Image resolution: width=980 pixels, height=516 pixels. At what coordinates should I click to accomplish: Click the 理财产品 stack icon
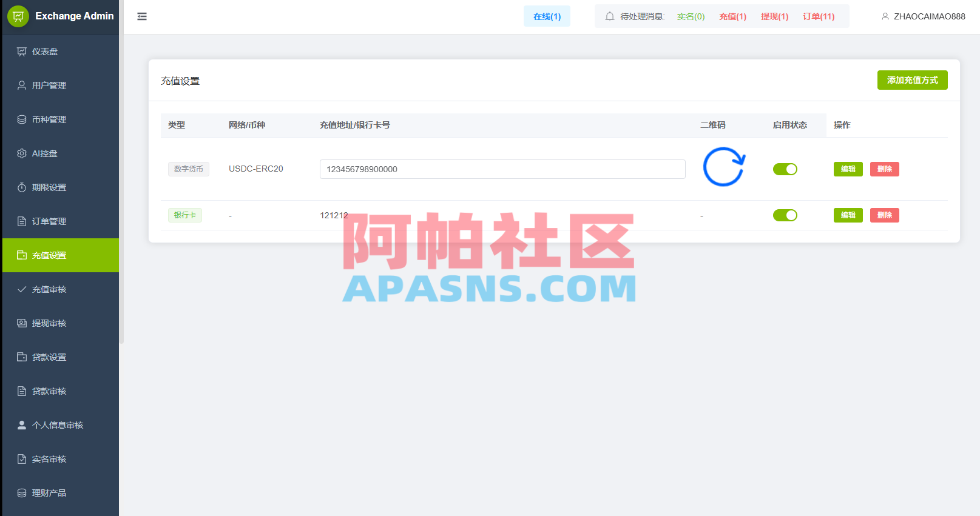(x=22, y=493)
